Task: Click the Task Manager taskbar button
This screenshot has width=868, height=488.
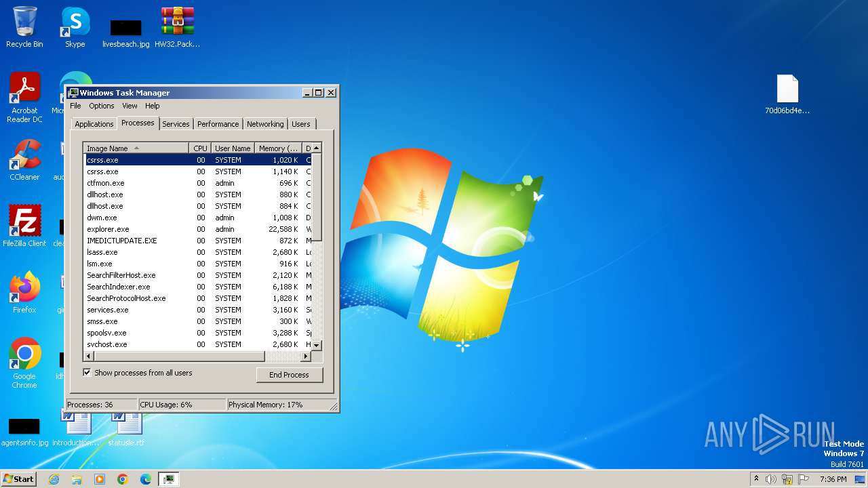Action: (169, 479)
